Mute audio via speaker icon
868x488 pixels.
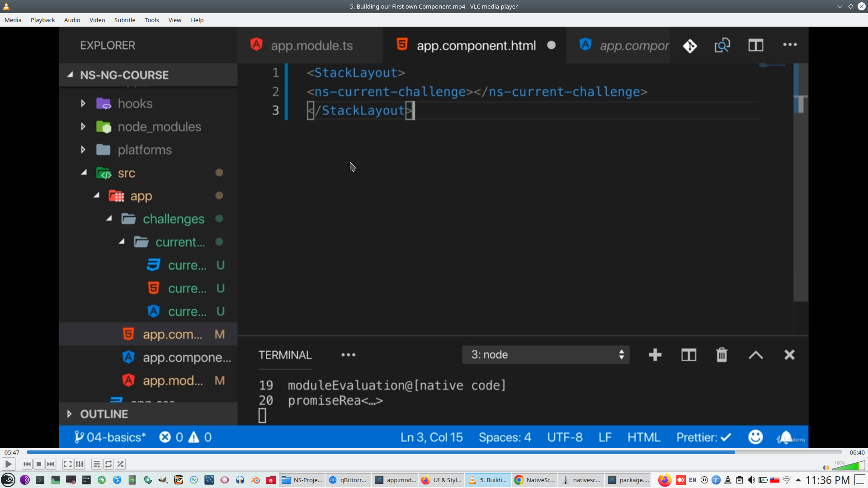[x=826, y=468]
